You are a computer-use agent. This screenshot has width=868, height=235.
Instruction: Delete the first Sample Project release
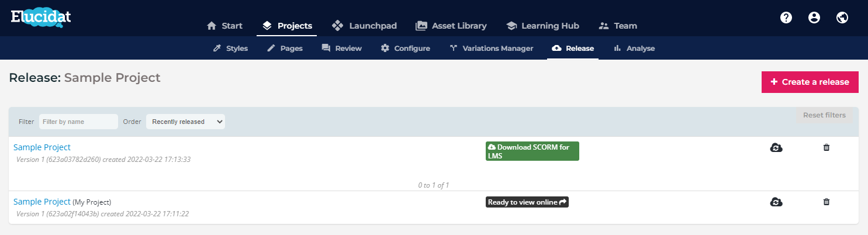(826, 147)
